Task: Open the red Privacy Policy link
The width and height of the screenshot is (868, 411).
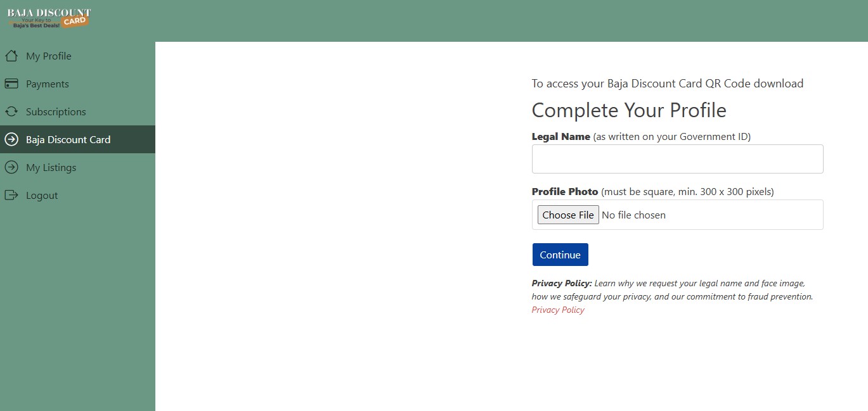Action: tap(558, 310)
